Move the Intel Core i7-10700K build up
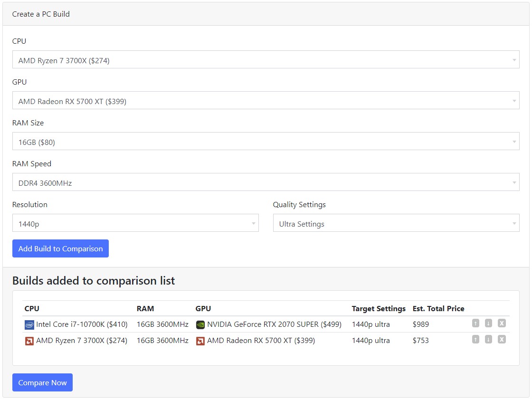This screenshot has height=400, width=532. point(475,323)
